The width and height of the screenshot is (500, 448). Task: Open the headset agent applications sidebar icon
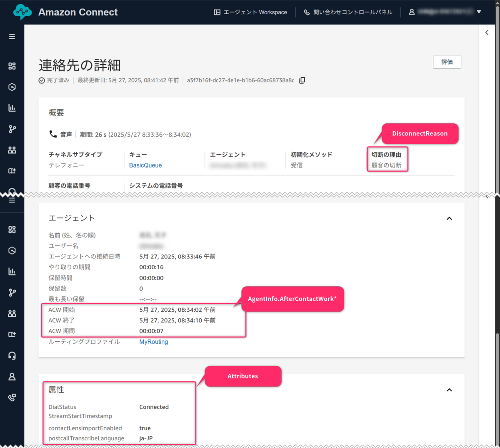pyautogui.click(x=12, y=355)
